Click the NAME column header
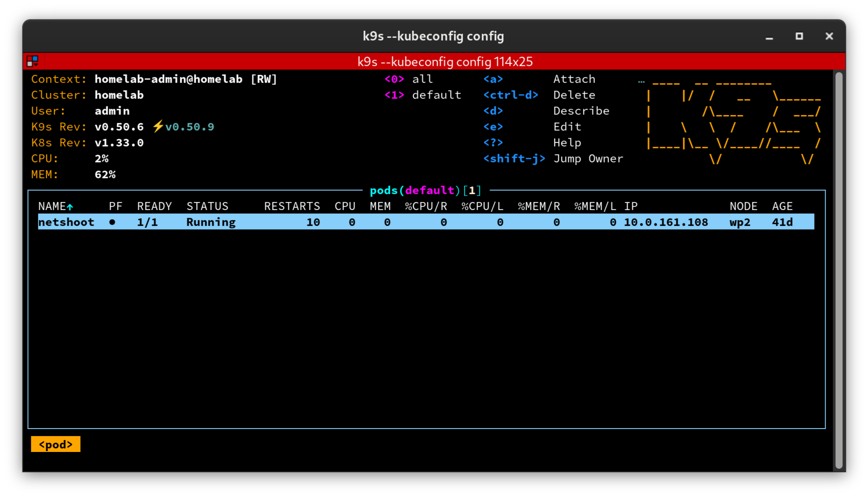868x497 pixels. [x=52, y=206]
